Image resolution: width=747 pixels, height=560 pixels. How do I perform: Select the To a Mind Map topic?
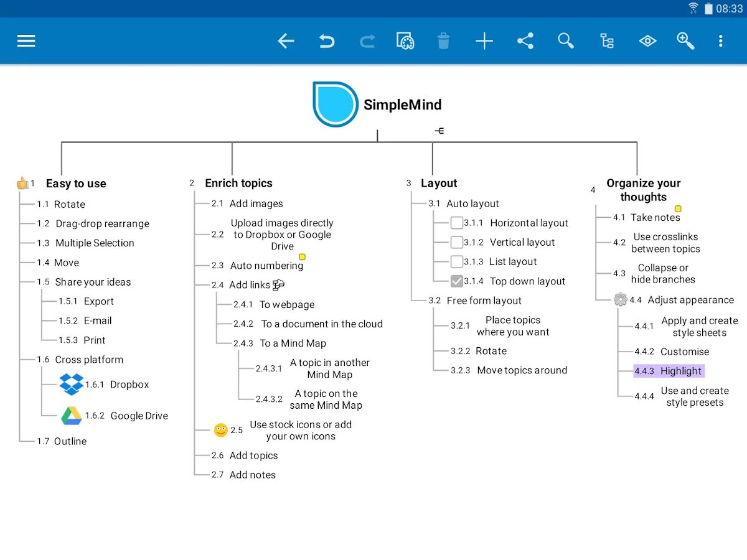[293, 343]
